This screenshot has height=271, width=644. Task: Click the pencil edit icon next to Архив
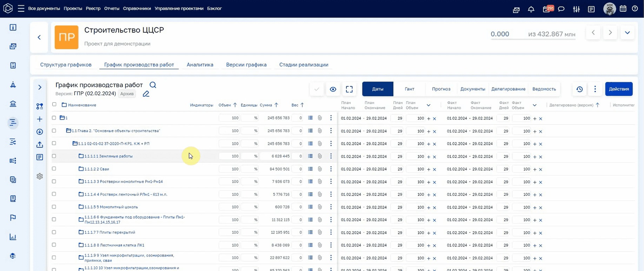click(x=146, y=94)
